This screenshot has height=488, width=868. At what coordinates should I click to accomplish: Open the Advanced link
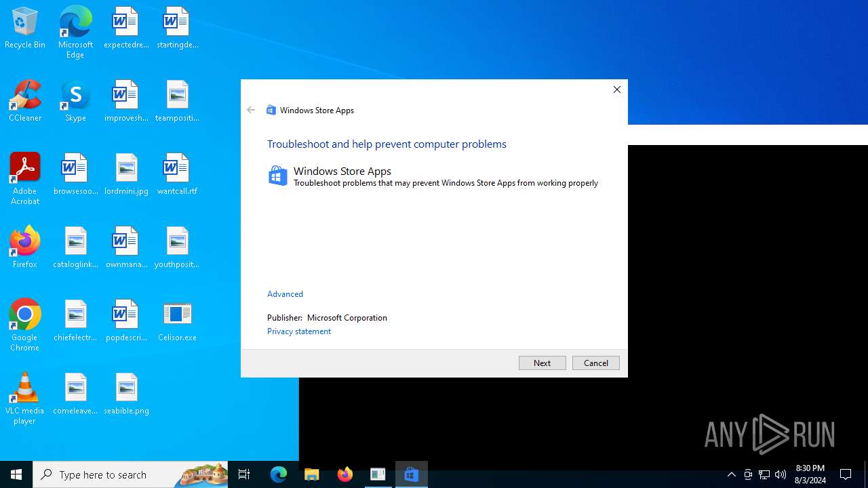point(285,293)
